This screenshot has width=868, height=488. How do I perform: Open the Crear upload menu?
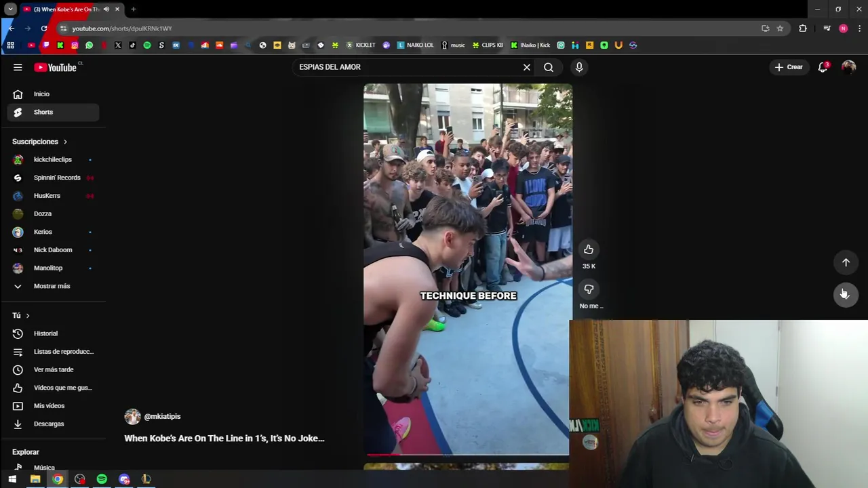tap(789, 67)
